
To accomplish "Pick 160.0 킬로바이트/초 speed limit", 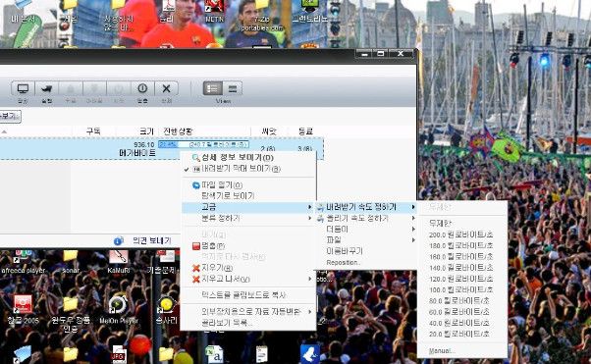I will pyautogui.click(x=462, y=257).
